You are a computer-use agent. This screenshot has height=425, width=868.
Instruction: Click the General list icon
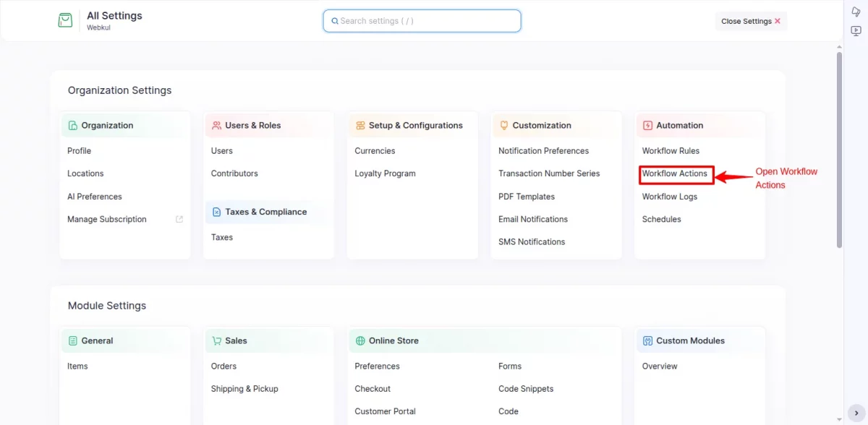tap(72, 341)
